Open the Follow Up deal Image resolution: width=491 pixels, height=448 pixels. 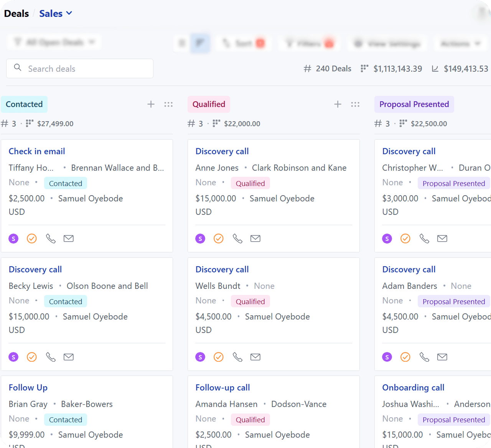click(28, 387)
